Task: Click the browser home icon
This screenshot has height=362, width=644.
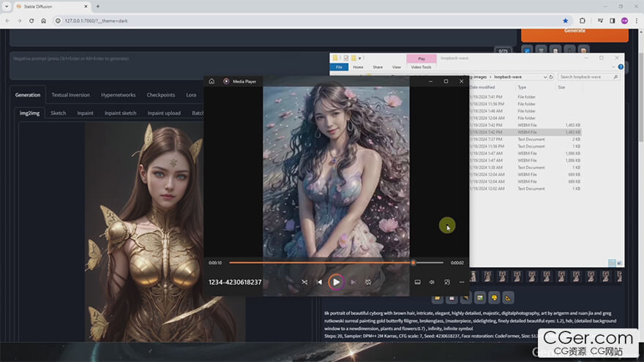Action: tap(43, 20)
